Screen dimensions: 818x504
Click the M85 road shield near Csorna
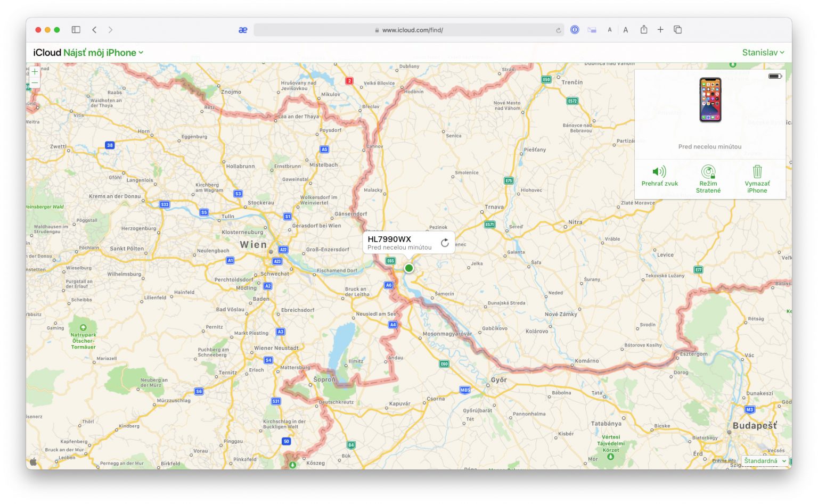pos(465,390)
